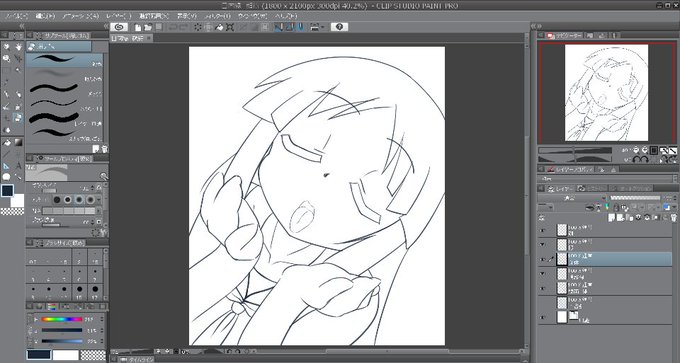The height and width of the screenshot is (363, 680).
Task: Select the highlighted Eraser tool
Action: tap(18, 118)
